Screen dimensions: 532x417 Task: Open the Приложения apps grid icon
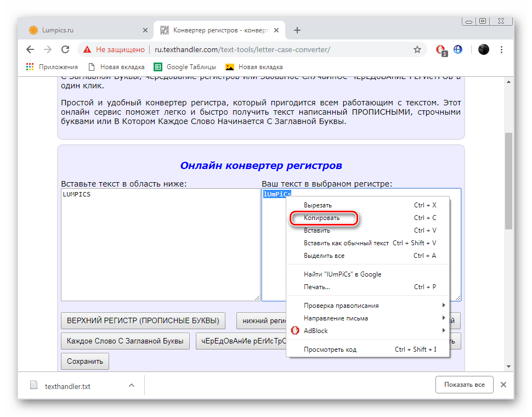[x=30, y=67]
